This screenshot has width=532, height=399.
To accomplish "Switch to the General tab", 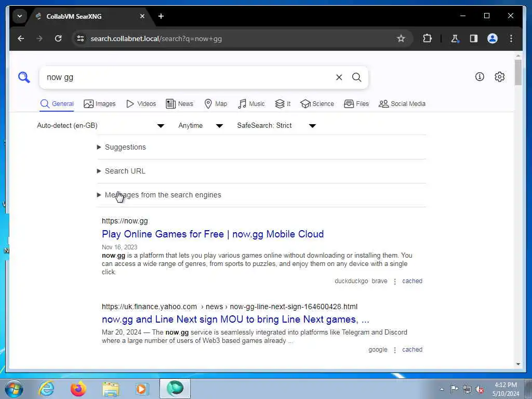I will pos(57,104).
